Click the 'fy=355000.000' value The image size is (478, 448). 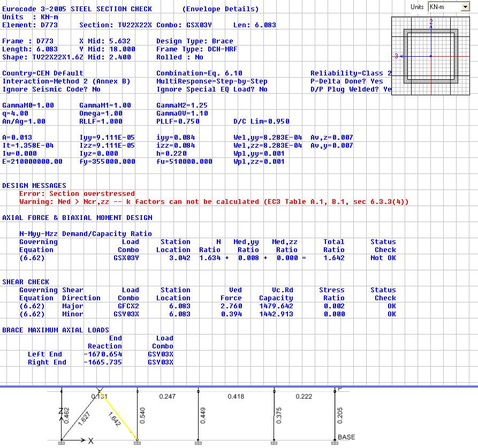107,162
